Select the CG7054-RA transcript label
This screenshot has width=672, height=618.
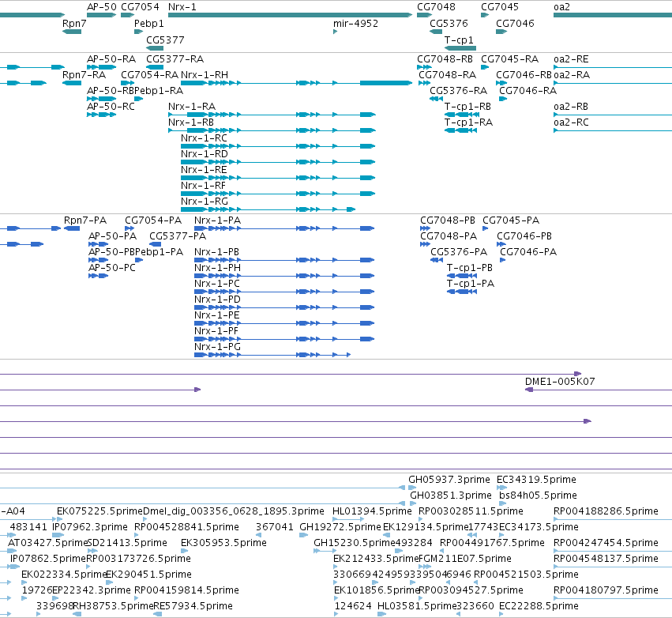click(x=149, y=74)
